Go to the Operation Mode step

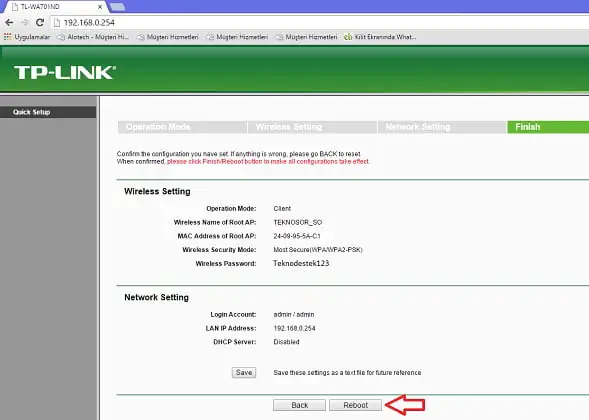pos(183,127)
